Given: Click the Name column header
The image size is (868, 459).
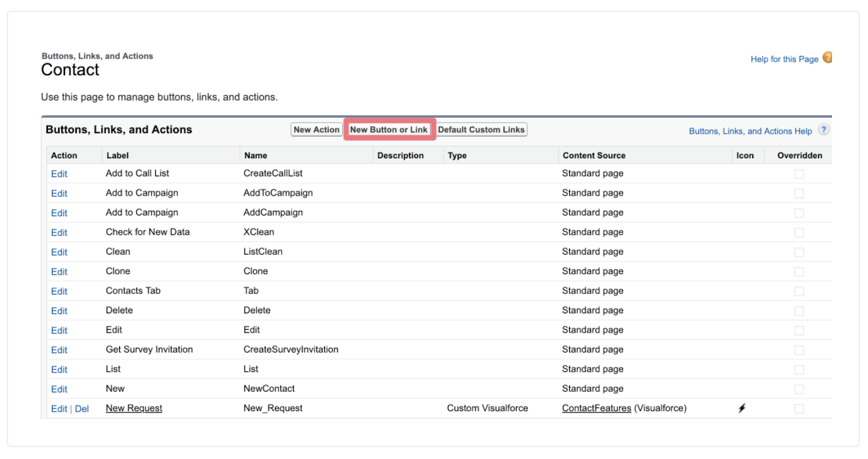Looking at the screenshot, I should tap(256, 156).
